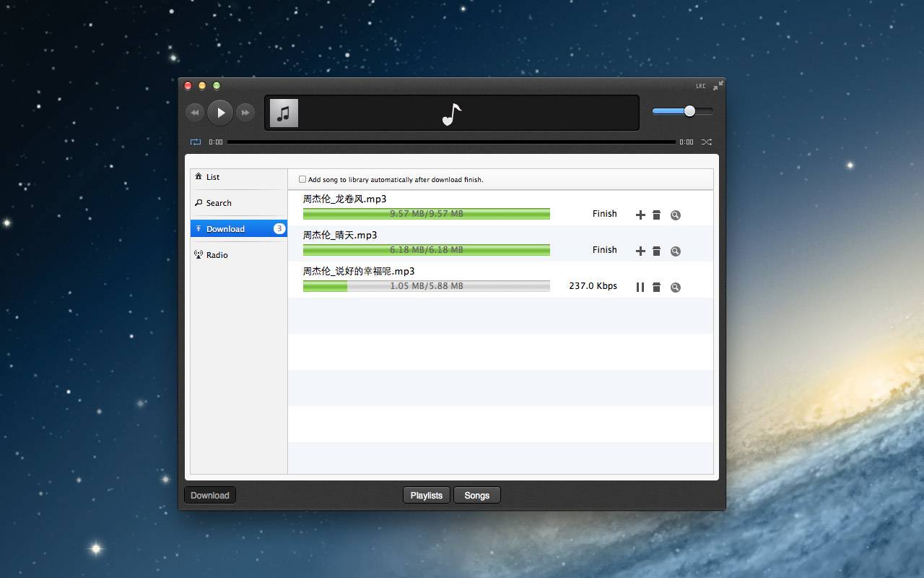Open the List sidebar section
This screenshot has height=578, width=924.
(x=239, y=177)
